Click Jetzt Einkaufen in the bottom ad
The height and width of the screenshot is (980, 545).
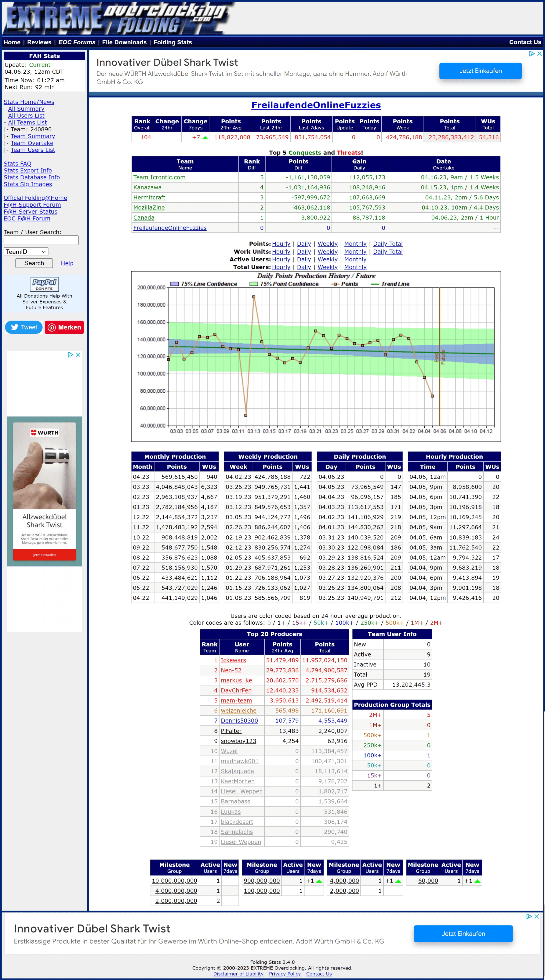463,934
